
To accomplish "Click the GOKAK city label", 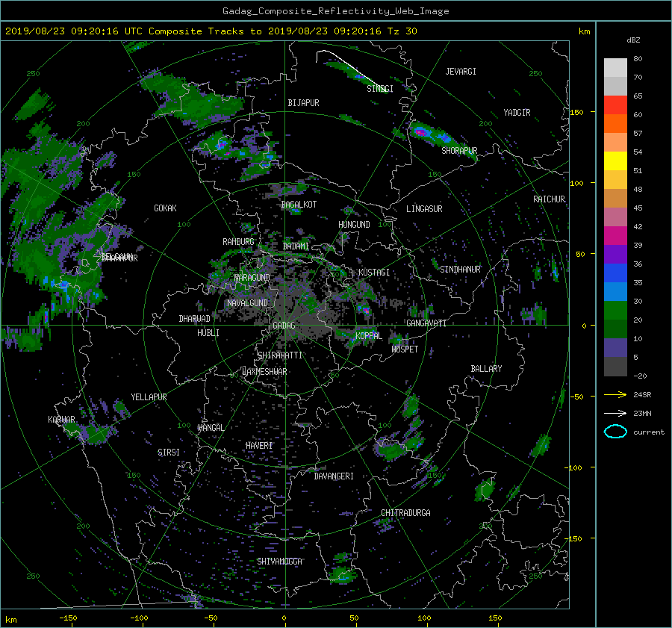I will (x=165, y=208).
